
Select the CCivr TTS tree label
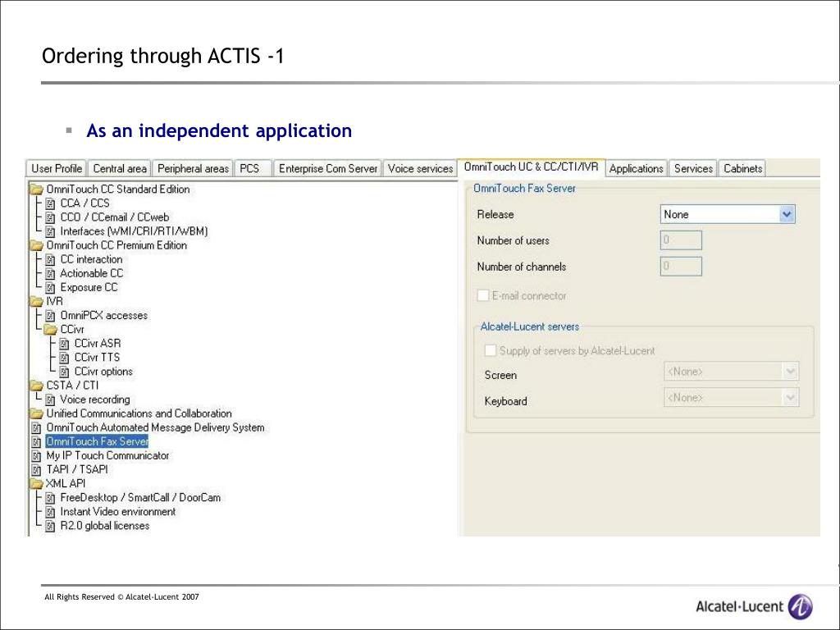[97, 358]
